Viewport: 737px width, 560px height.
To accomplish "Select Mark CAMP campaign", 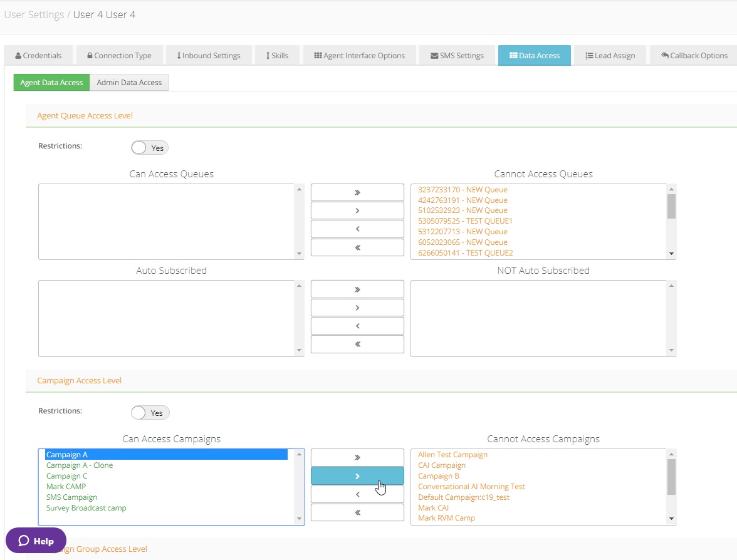I will pyautogui.click(x=66, y=487).
